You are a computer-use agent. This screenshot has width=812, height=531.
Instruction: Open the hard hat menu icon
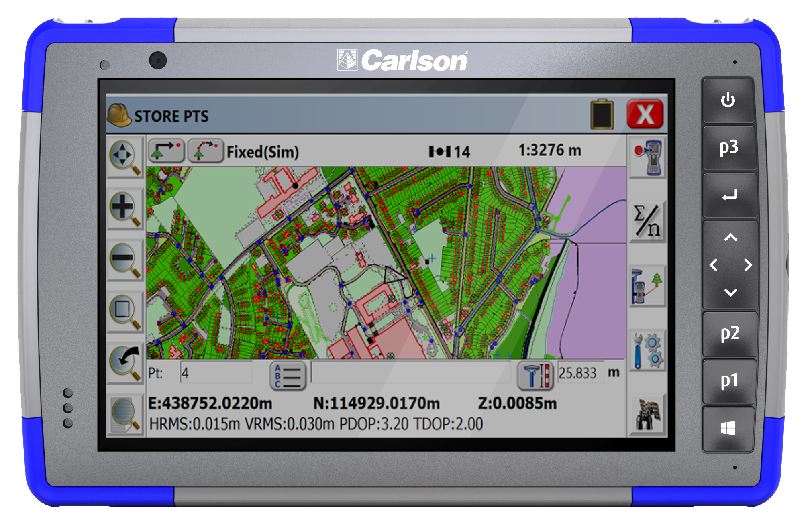tap(119, 115)
